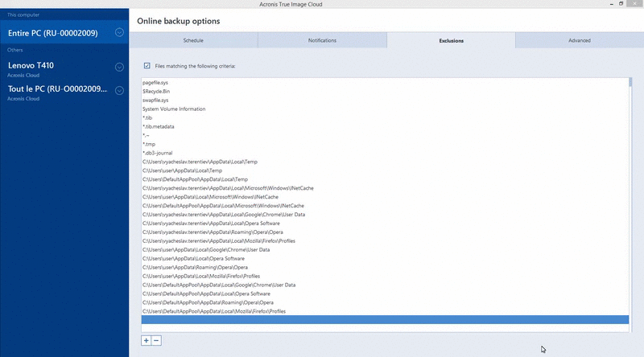Restore down the Acronis window
Viewport: 644px width, 357px height.
621,4
